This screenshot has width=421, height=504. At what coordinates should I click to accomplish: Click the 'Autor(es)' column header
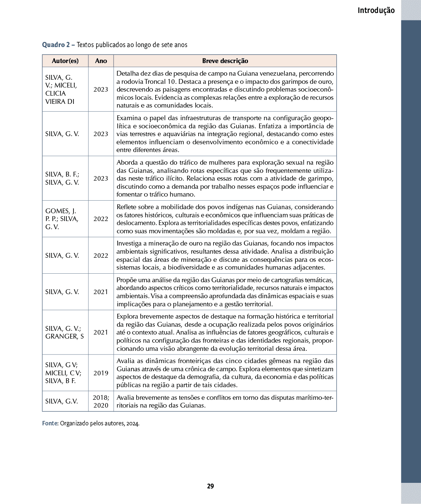[65, 61]
